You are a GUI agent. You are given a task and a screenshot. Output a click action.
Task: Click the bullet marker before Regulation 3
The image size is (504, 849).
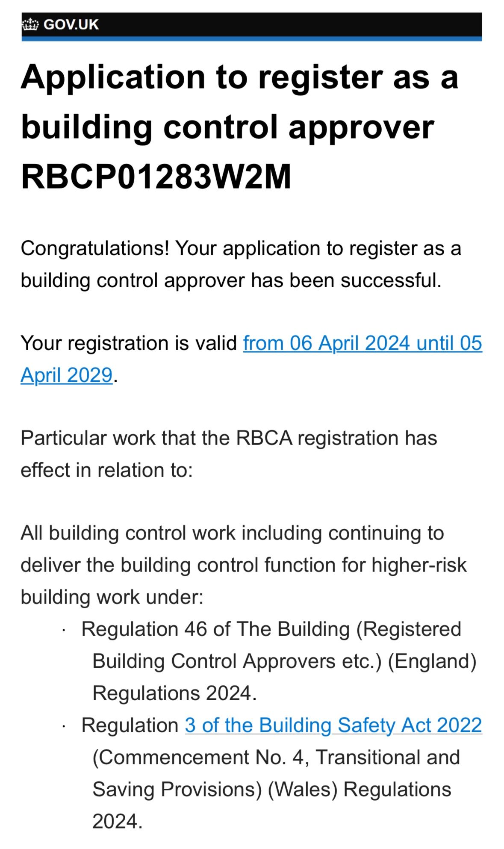(63, 726)
